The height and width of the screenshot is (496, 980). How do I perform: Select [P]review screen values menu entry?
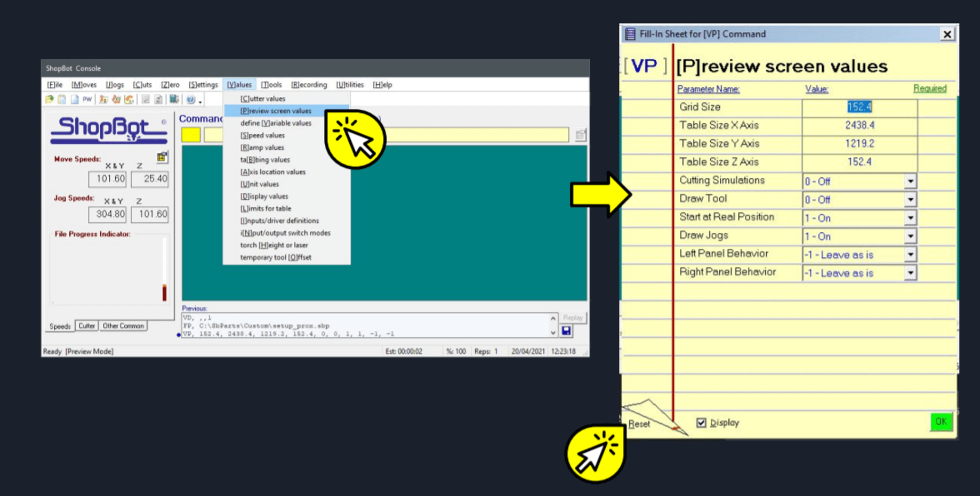tap(287, 111)
